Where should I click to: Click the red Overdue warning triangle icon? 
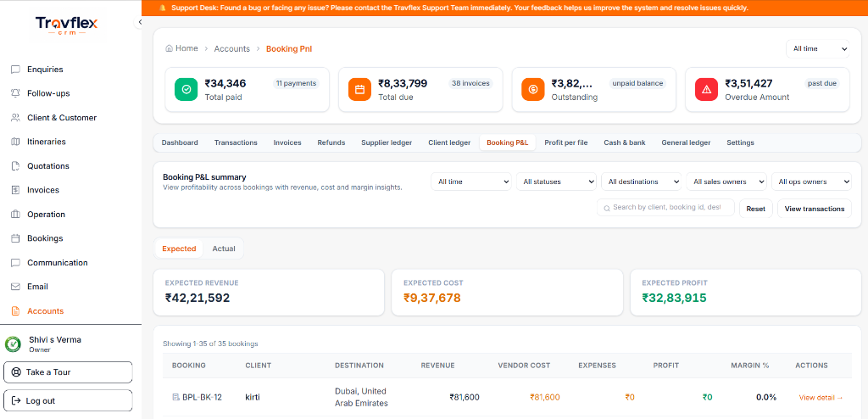[x=706, y=89]
